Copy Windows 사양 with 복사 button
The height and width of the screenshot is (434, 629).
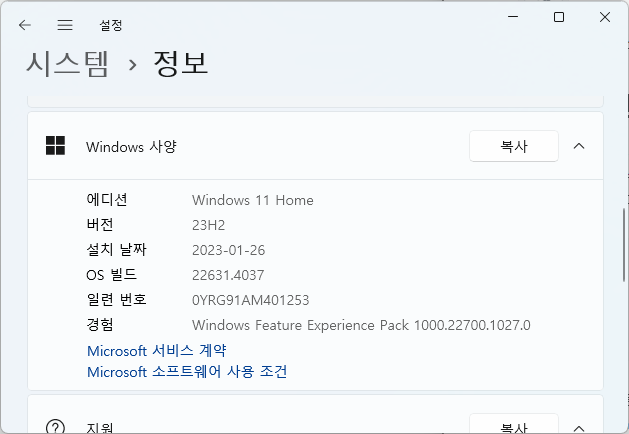pyautogui.click(x=514, y=146)
